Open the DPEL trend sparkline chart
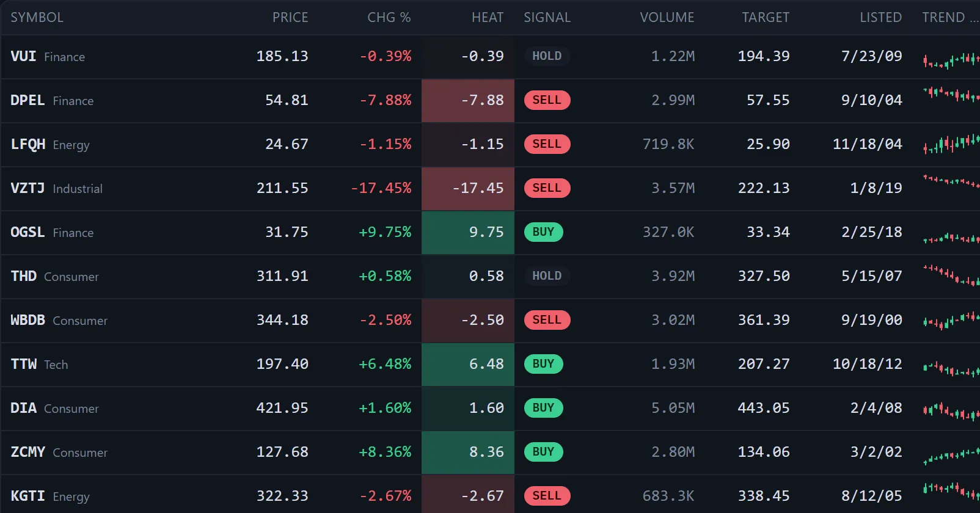Viewport: 980px width, 513px height. pos(951,95)
